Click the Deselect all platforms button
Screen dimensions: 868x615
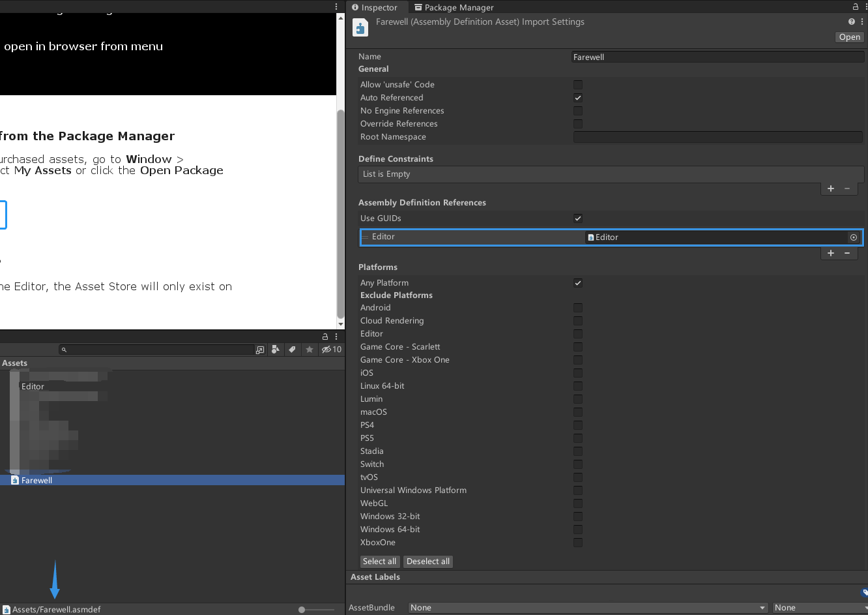click(428, 562)
